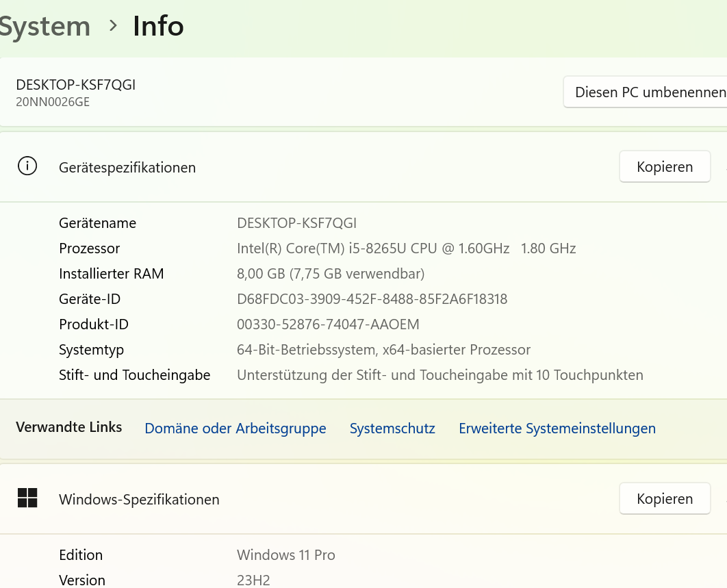The image size is (727, 588).
Task: Collapse the Gerätespezifikationen section header
Action: coord(363,167)
